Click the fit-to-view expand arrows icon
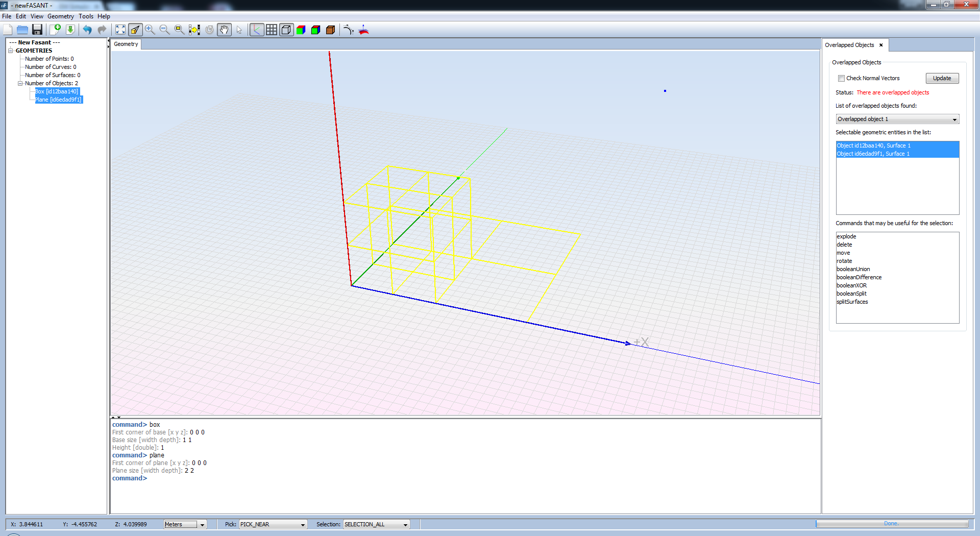The height and width of the screenshot is (536, 980). [120, 30]
